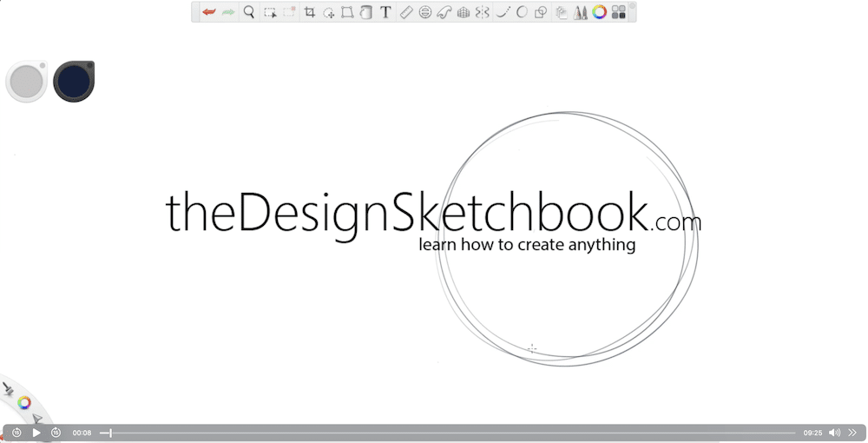Click the green Redo arrow
Viewport: 868px width, 443px height.
(x=228, y=12)
